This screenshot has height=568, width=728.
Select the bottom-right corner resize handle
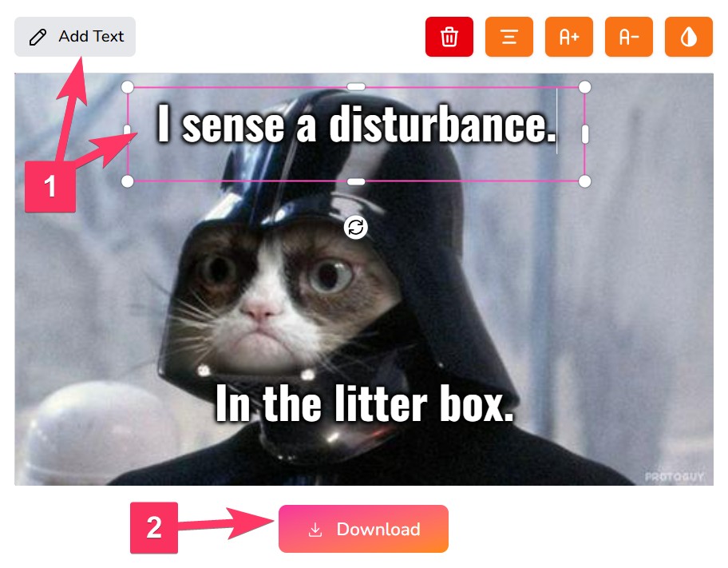coord(585,181)
